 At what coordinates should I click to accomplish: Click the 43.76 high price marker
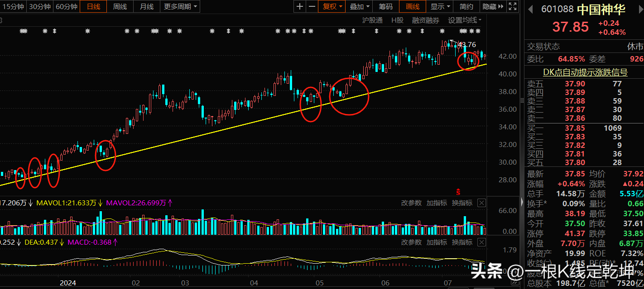click(x=467, y=44)
